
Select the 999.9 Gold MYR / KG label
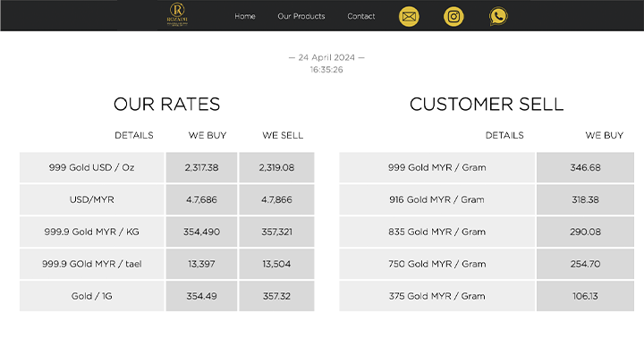[x=91, y=232]
